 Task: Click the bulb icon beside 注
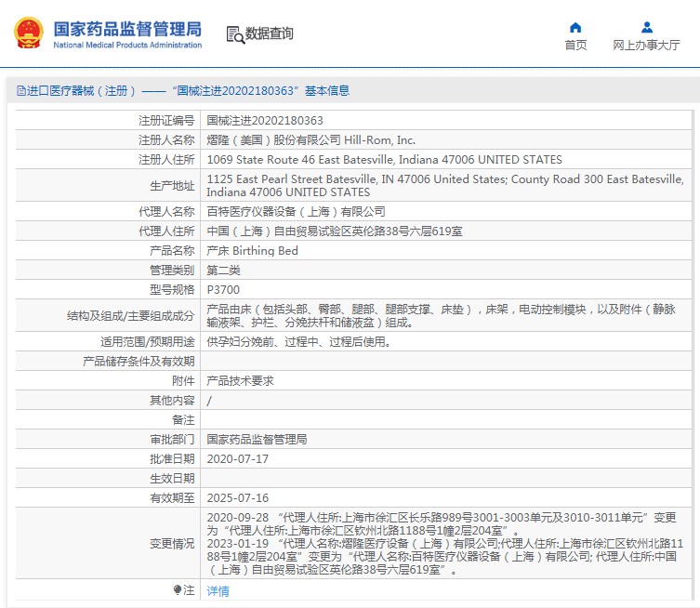point(178,589)
